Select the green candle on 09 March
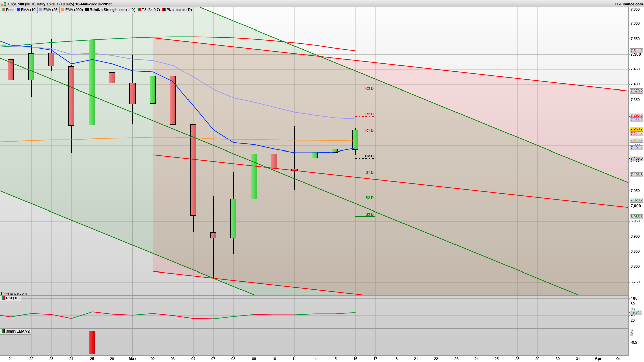The image size is (644, 362). 254,176
